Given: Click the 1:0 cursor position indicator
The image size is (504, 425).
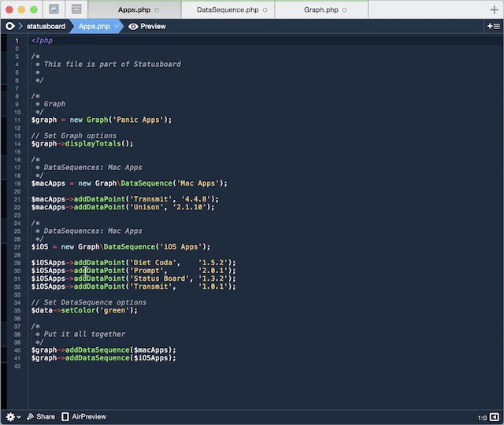Looking at the screenshot, I should tap(482, 418).
